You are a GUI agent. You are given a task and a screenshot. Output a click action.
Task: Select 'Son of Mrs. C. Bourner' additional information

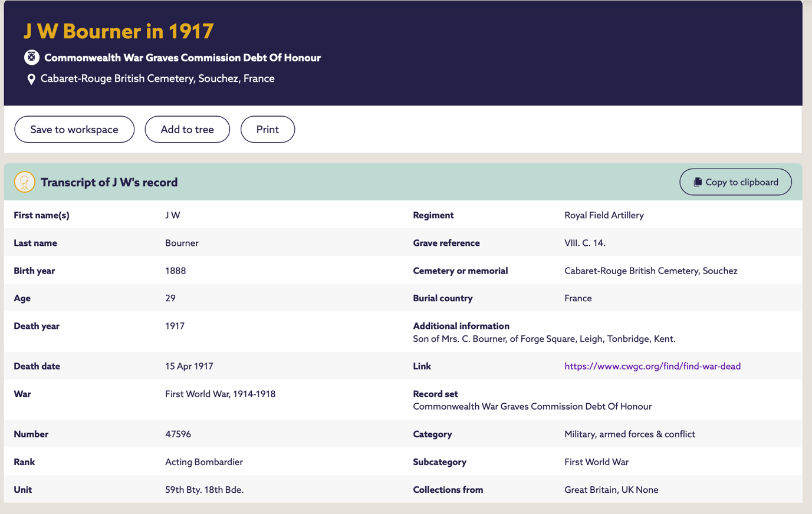click(x=544, y=339)
